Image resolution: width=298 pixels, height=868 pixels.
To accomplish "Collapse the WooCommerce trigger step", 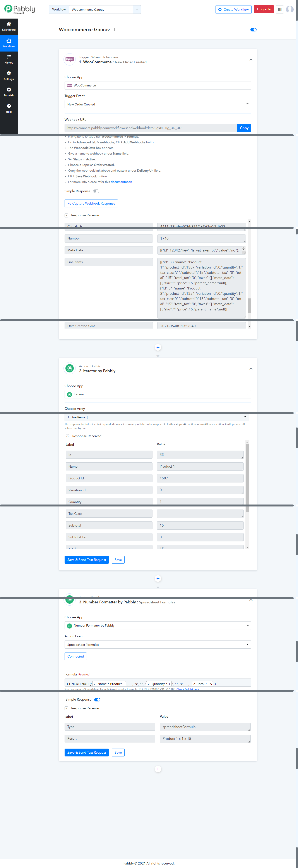I will pyautogui.click(x=251, y=60).
